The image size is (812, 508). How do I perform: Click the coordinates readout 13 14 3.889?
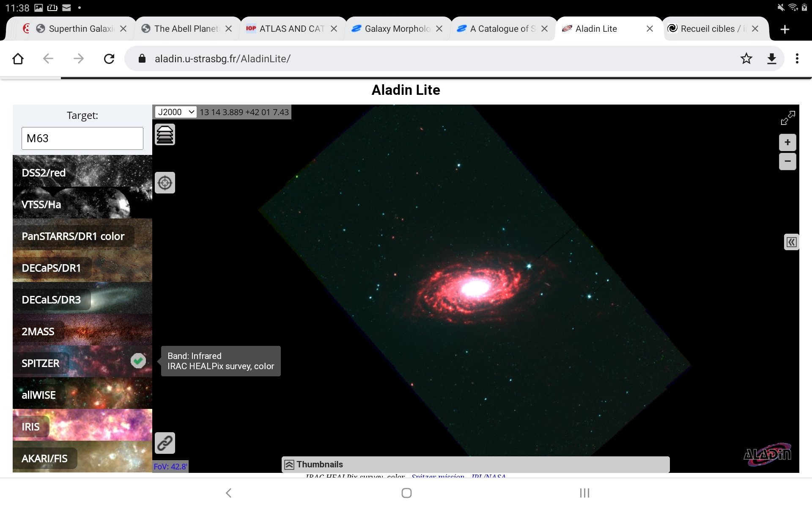244,112
